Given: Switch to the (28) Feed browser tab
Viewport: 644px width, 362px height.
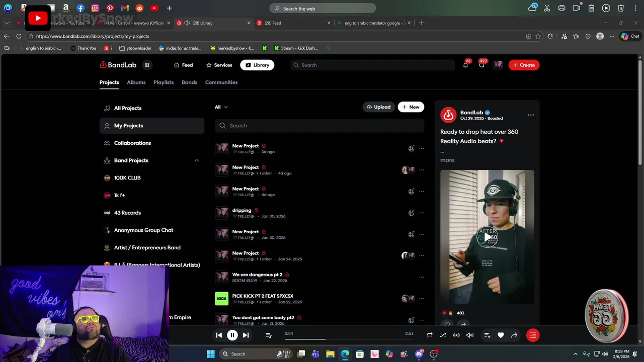Looking at the screenshot, I should tap(293, 23).
